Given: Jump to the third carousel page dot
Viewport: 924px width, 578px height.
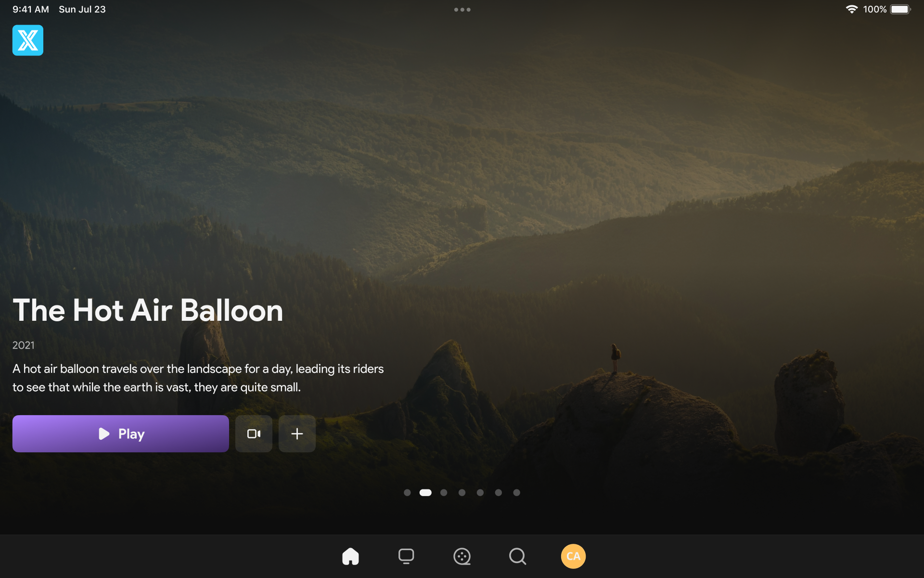Looking at the screenshot, I should click(444, 492).
